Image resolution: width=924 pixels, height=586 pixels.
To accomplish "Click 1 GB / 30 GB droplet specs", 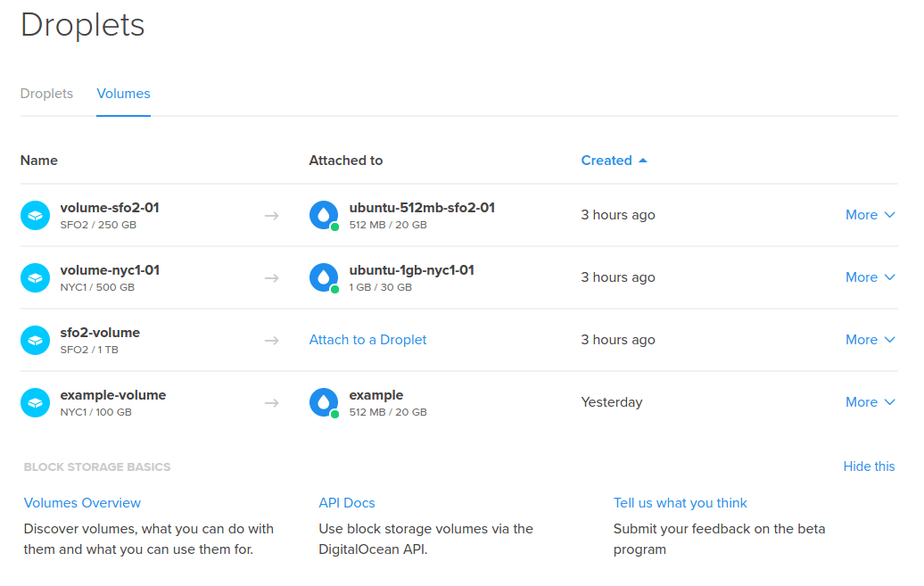I will [381, 287].
